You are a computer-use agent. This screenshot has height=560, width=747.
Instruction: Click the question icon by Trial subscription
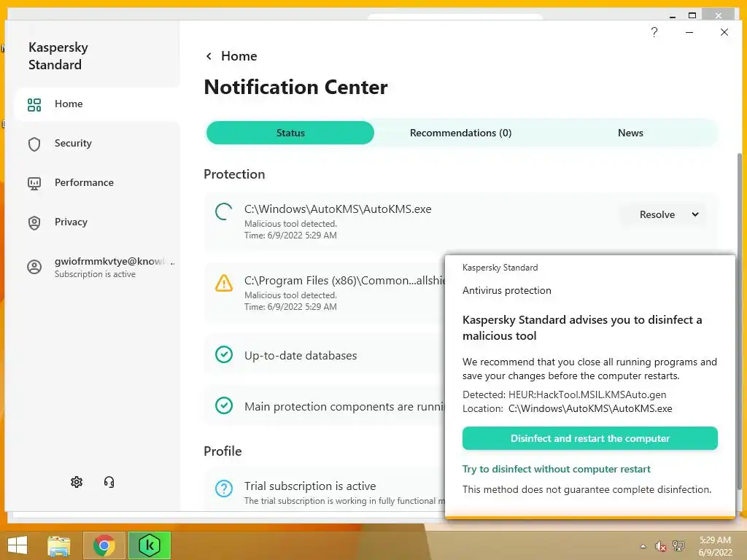(224, 489)
